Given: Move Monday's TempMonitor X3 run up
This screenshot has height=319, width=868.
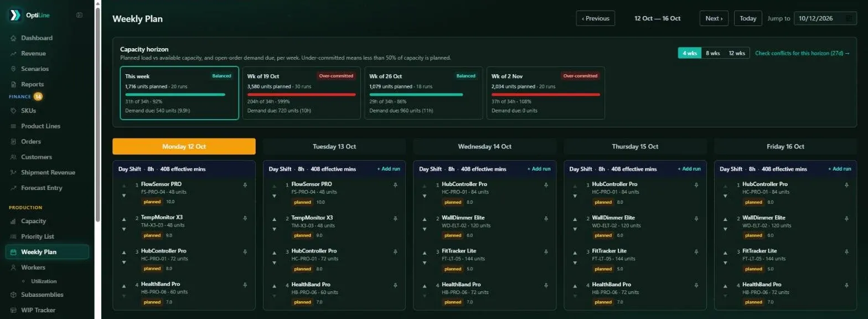Looking at the screenshot, I should point(124,219).
